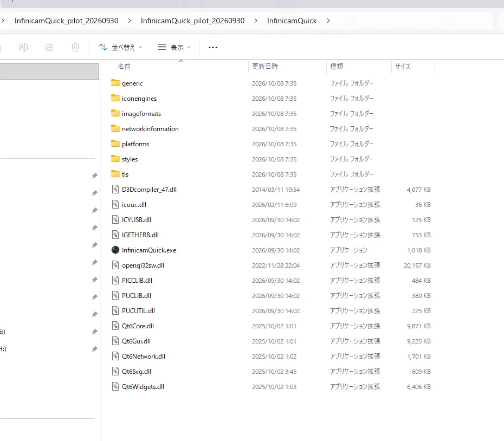
Task: Click the 2022/11/28 22:04 modified date
Action: 276,265
